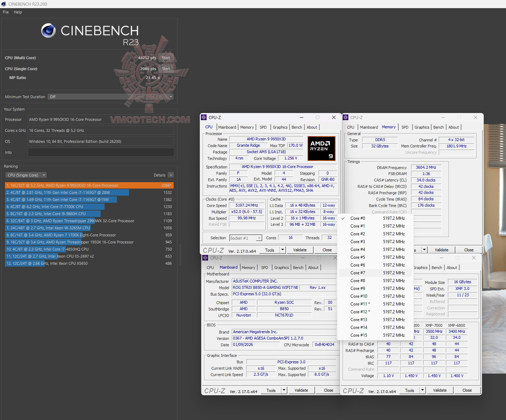The height and width of the screenshot is (420, 506).
Task: Select the Threadripper 2990WX ranking row
Action: click(x=89, y=221)
